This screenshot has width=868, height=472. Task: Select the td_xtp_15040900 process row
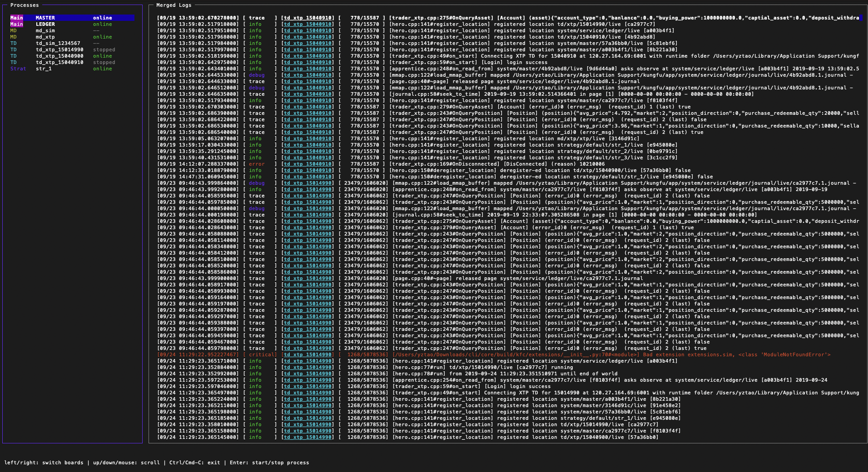point(72,56)
